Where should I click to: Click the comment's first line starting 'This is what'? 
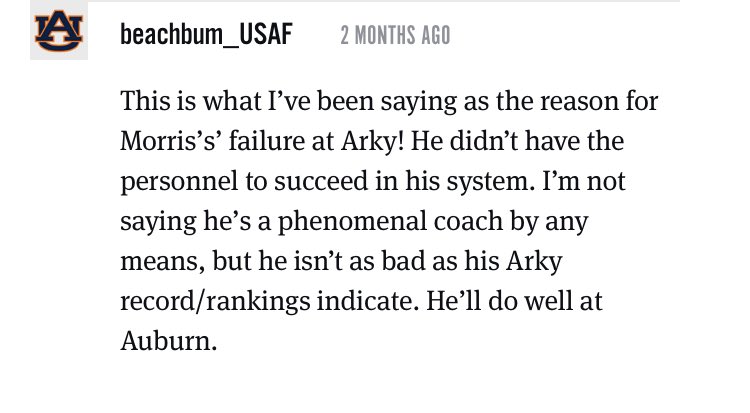389,102
